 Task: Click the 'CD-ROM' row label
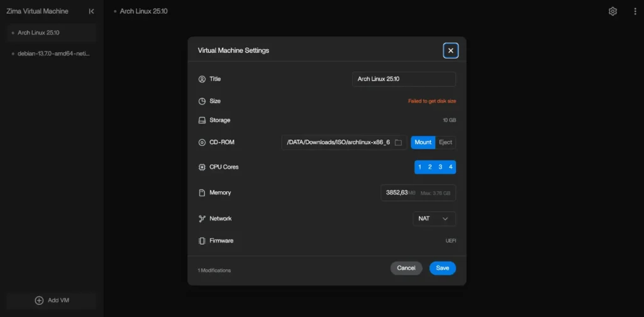point(222,143)
